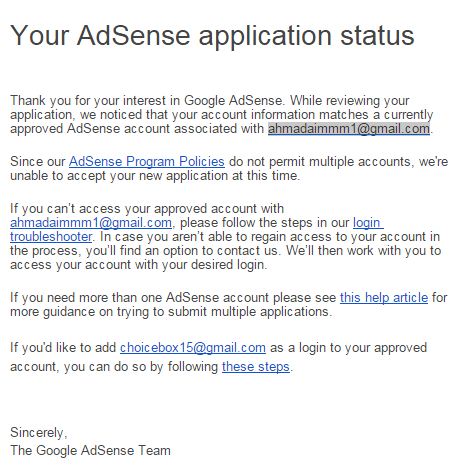
Task: Click the highlighted ahmadaimmm1@gmail.com address in first paragraph
Action: [349, 129]
